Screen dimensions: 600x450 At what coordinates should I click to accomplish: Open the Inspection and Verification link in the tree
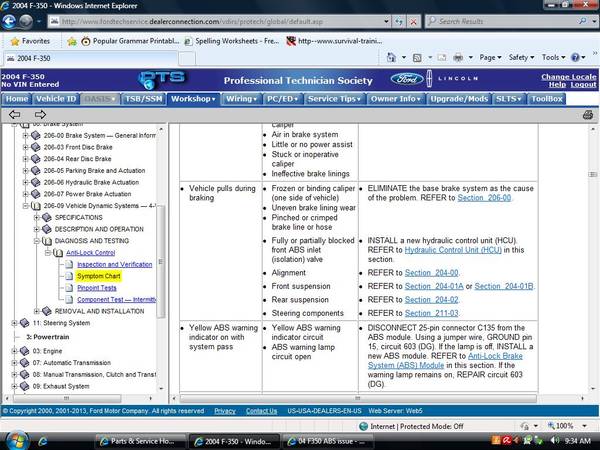[x=114, y=264]
